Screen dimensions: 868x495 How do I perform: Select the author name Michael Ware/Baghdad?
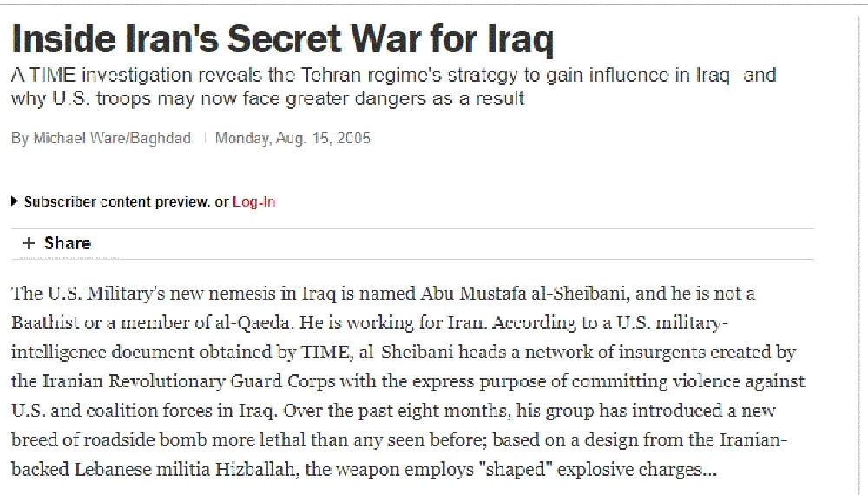(112, 139)
